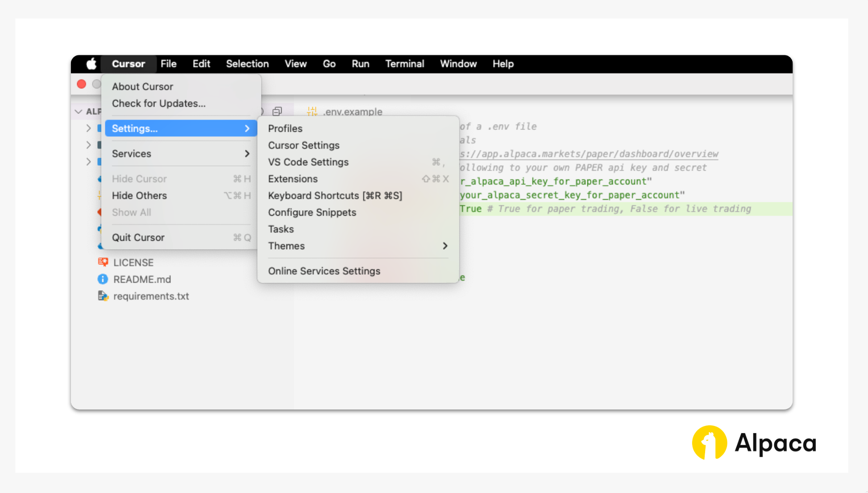Open the Terminal menu

tap(405, 64)
